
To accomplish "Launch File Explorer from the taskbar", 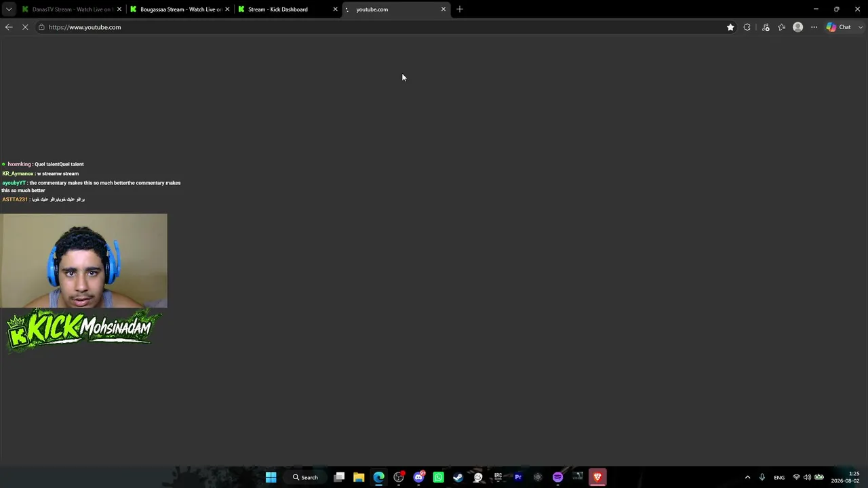I will (359, 477).
